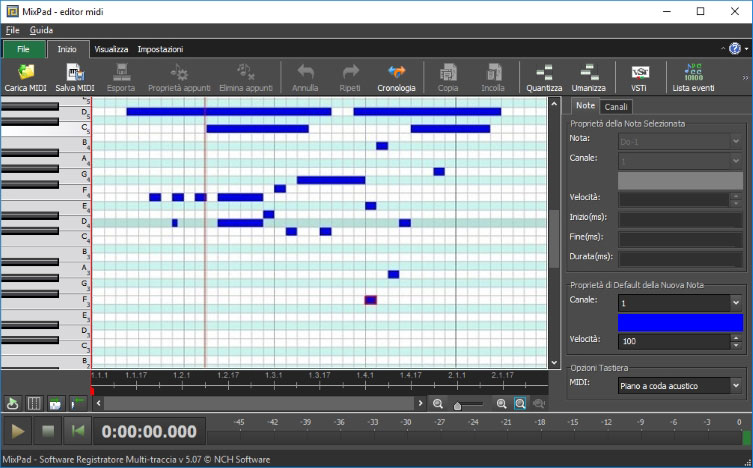Screen dimensions: 753x468
Task: Open the File menu
Action: coord(12,30)
